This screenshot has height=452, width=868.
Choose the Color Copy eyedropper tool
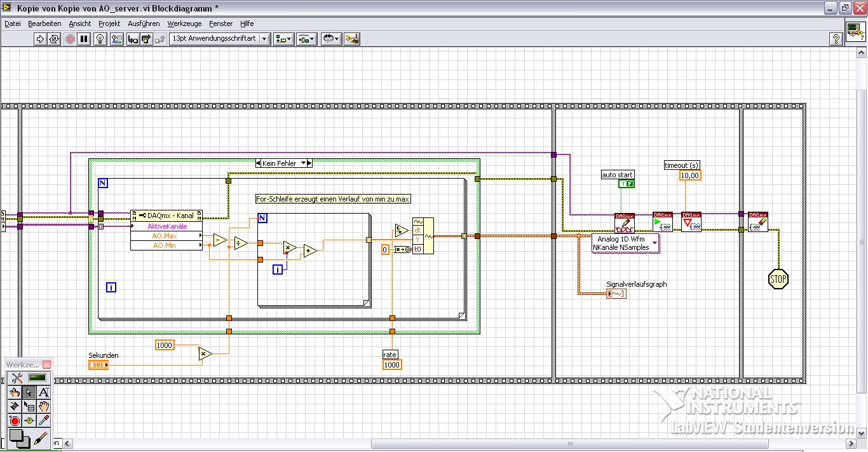[x=44, y=420]
